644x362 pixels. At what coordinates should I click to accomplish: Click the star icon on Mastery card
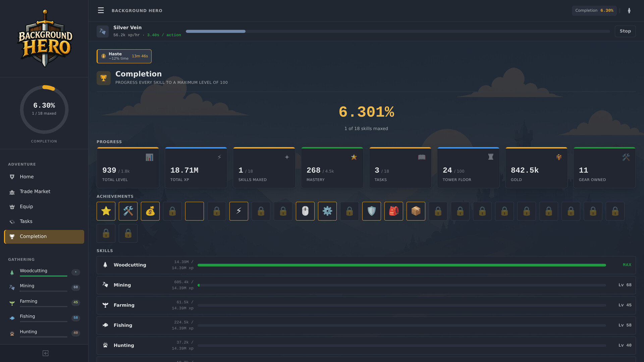point(354,157)
